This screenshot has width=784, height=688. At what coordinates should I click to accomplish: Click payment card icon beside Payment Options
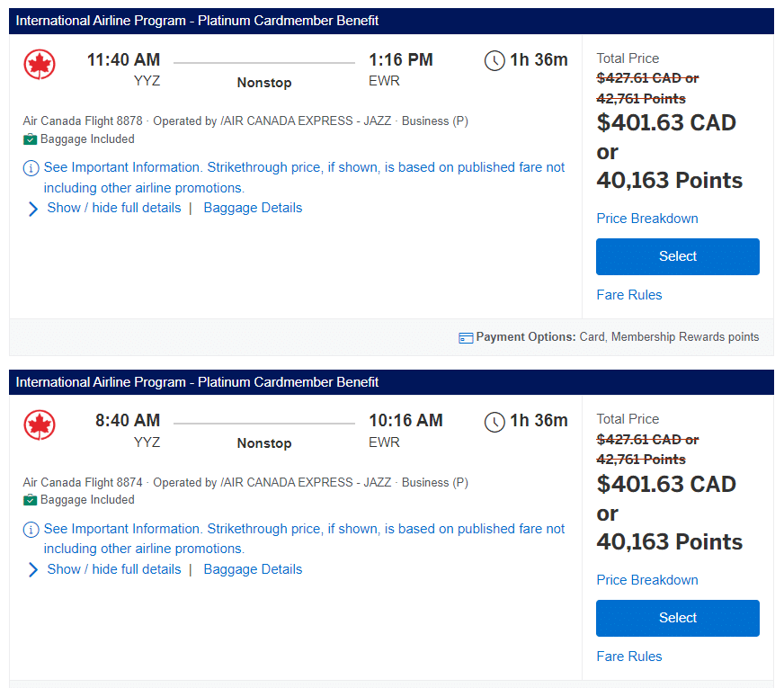coord(466,338)
